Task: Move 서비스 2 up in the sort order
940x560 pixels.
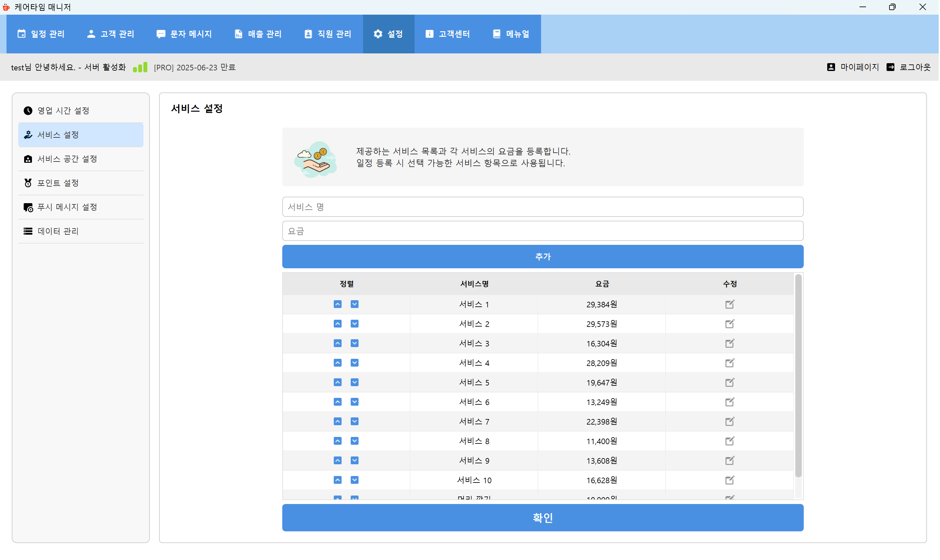Action: point(337,323)
